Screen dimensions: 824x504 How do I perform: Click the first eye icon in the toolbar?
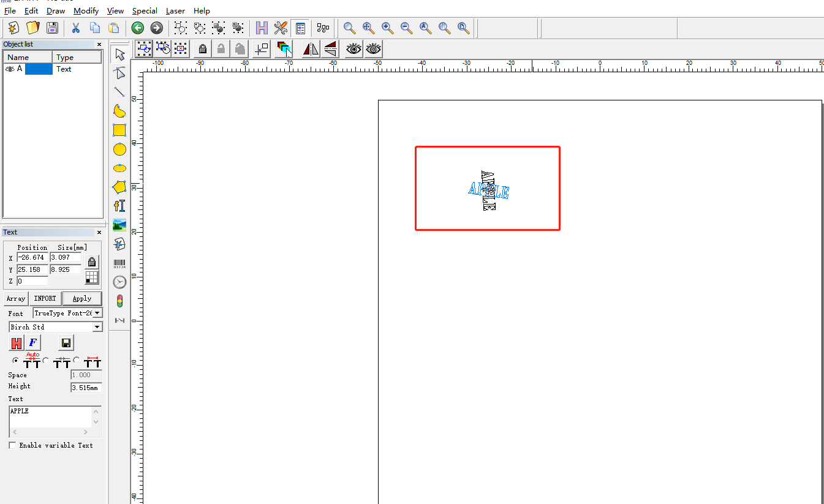coord(353,48)
